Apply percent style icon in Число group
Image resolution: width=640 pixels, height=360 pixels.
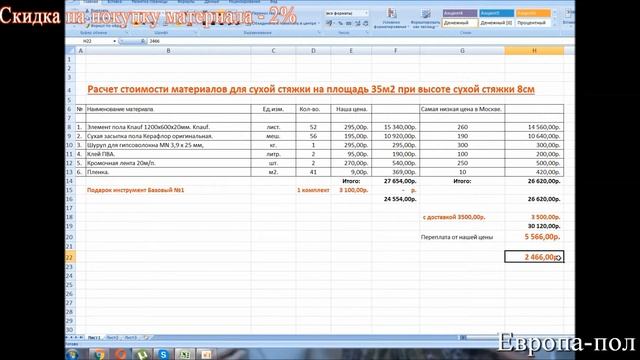[340, 23]
